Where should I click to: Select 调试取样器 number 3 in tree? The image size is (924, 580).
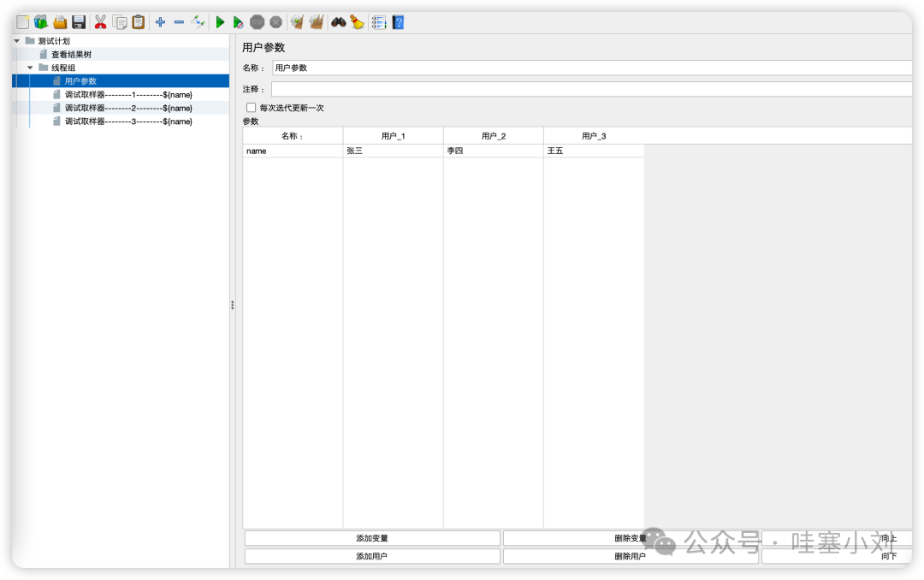(128, 122)
